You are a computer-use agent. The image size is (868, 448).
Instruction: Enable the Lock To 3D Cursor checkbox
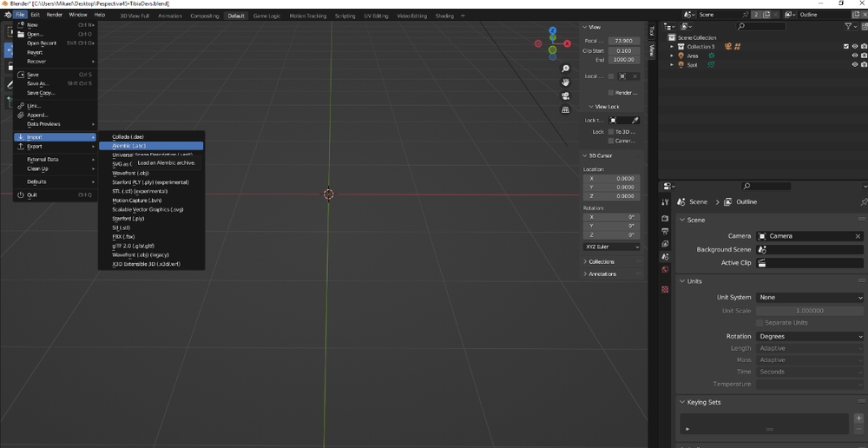pos(611,132)
